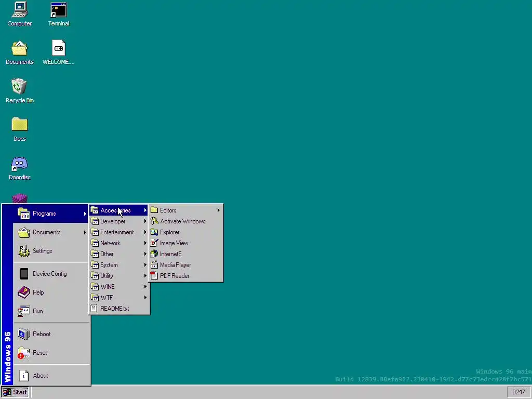Viewport: 532px width, 399px height.
Task: Click the 02:17 taskbar clock
Action: pyautogui.click(x=518, y=392)
